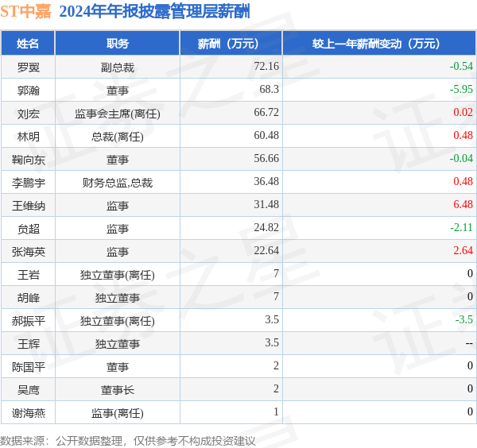The height and width of the screenshot is (448, 477).
Task: Select the 数据来源 footnote text
Action: (x=128, y=441)
